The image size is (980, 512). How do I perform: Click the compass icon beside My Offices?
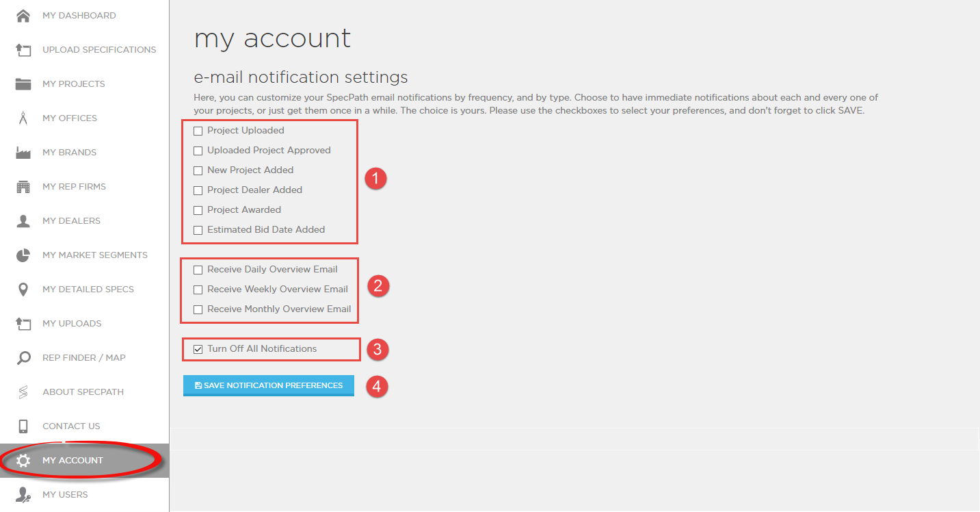tap(23, 118)
